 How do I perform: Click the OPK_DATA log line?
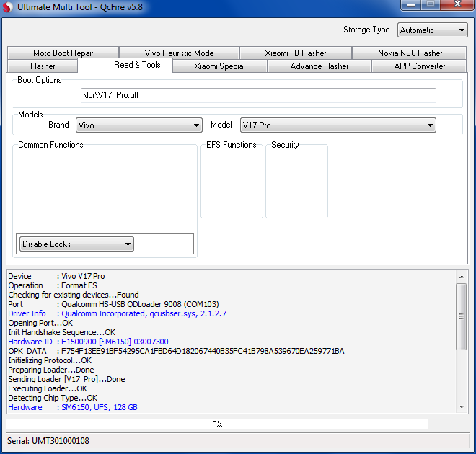tap(176, 351)
